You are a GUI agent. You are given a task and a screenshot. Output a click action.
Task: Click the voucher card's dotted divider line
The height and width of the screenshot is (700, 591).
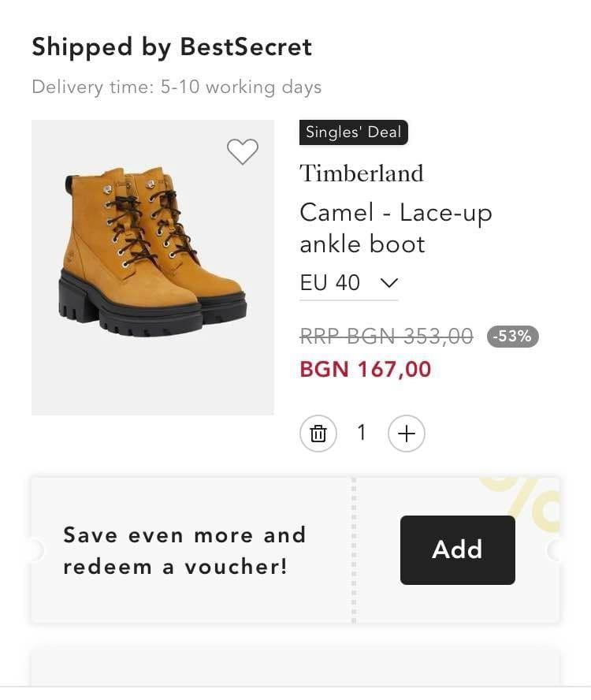pos(353,550)
